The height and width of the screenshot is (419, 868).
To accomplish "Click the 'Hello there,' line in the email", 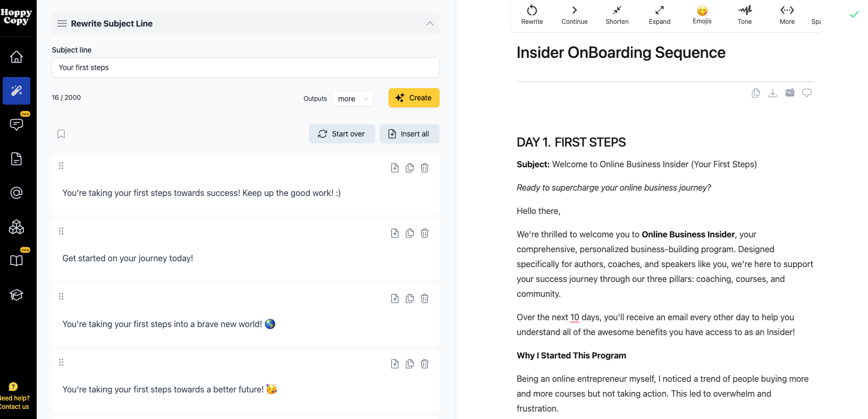I will (538, 211).
